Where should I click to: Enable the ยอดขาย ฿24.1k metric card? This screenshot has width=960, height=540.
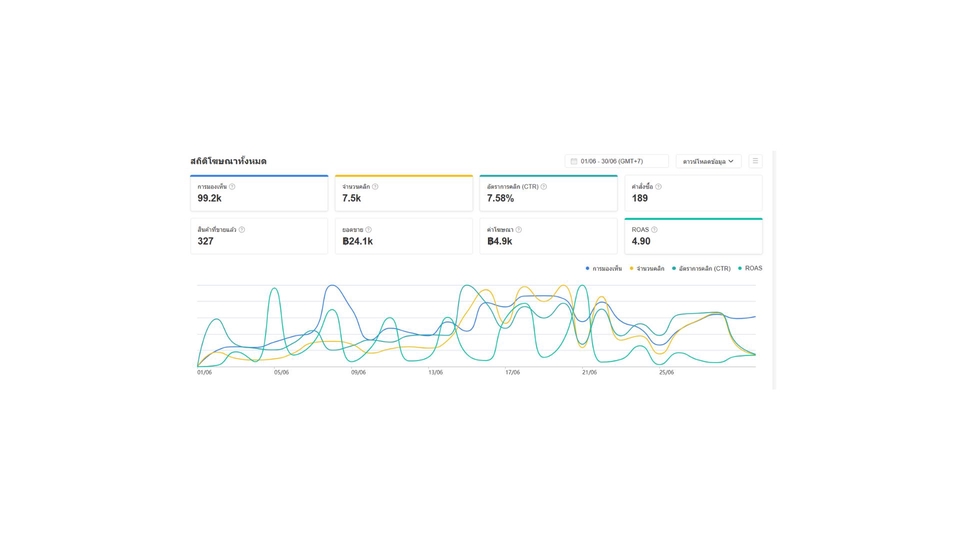pyautogui.click(x=403, y=237)
